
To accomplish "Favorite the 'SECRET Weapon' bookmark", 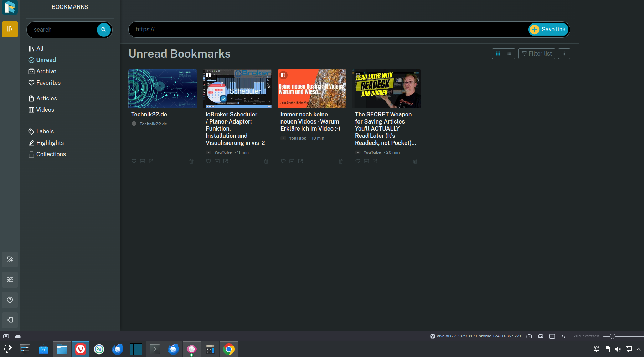I will point(358,161).
